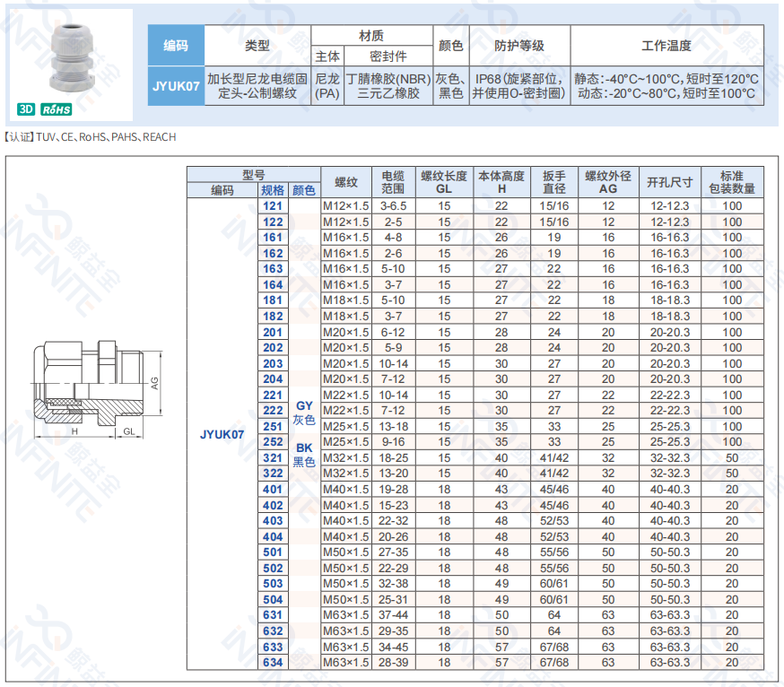Click the certification line TUV, CE, RoHS, PAHS, REACH
This screenshot has height=687, width=784.
coord(91,137)
